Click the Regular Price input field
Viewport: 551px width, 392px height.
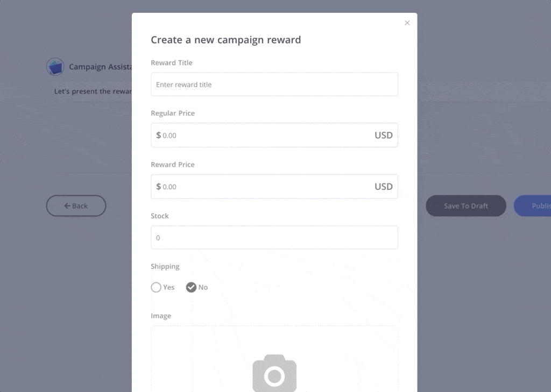point(274,135)
